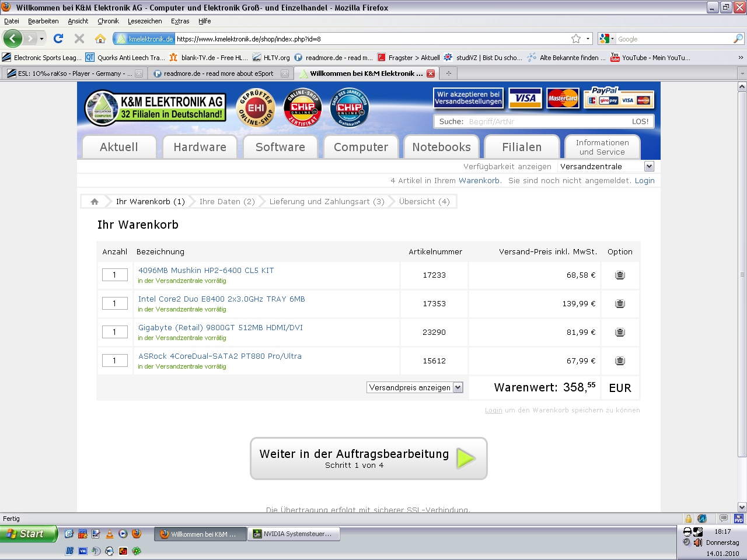Open the Notebooks navigation tab
The image size is (747, 560).
click(x=441, y=147)
